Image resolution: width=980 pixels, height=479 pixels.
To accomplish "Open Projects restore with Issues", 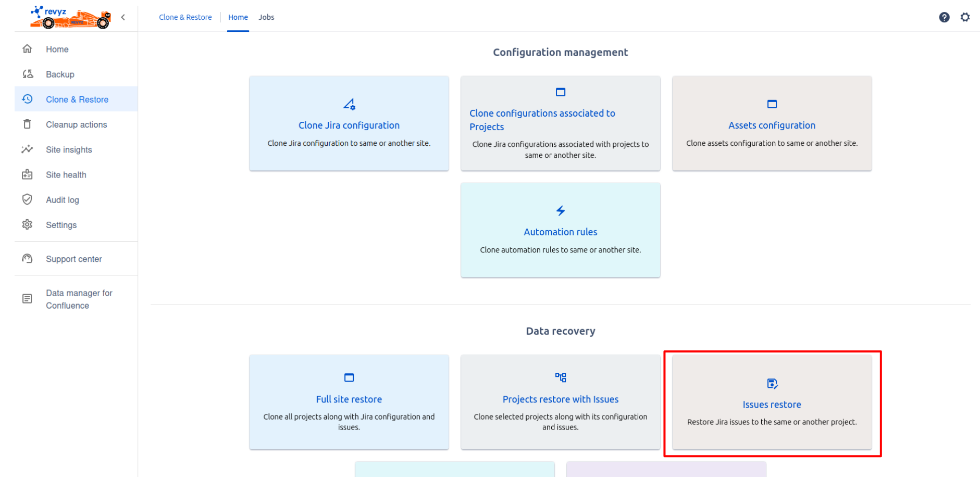I will (x=560, y=399).
